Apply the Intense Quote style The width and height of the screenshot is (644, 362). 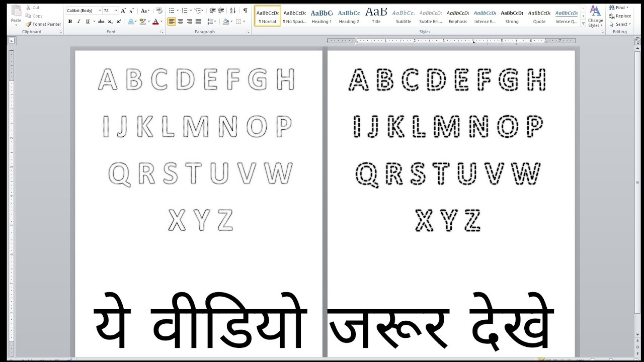[x=566, y=16]
